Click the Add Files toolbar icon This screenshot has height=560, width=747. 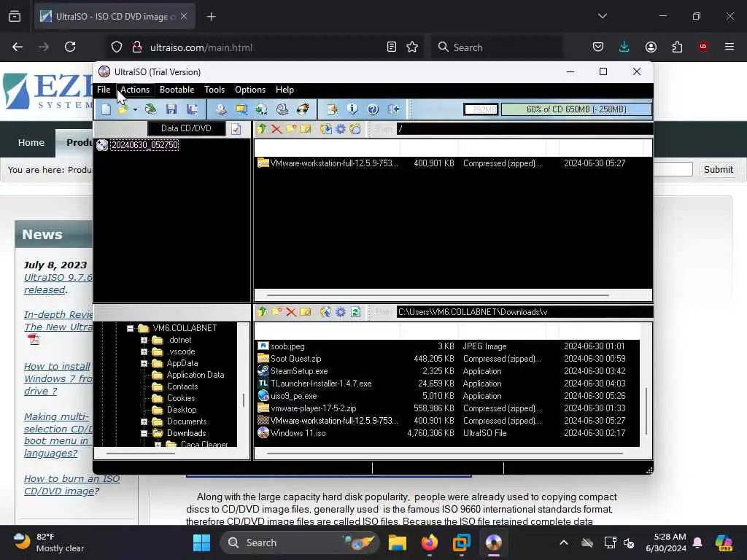[332, 109]
